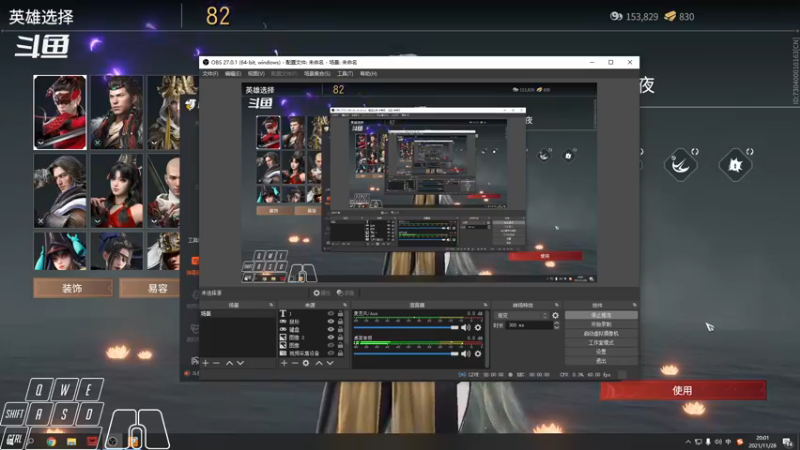This screenshot has width=800, height=450.
Task: Open the 桌面音频 audio settings gear
Action: point(478,354)
